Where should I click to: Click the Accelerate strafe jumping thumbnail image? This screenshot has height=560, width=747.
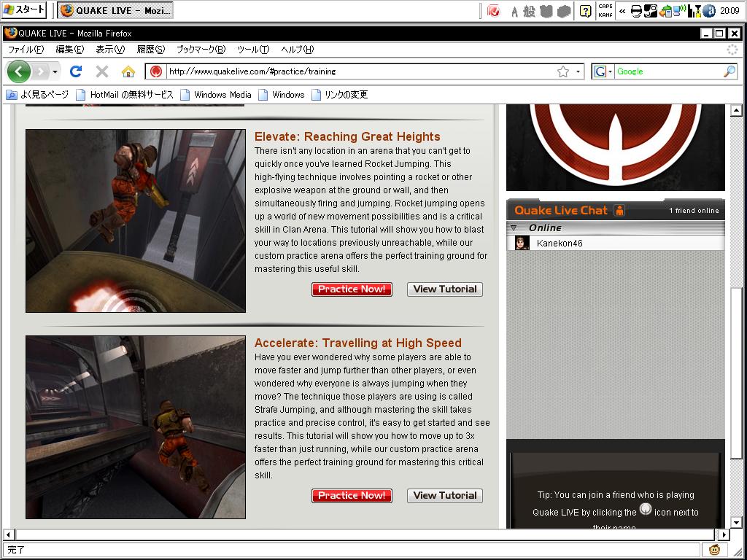coord(136,427)
